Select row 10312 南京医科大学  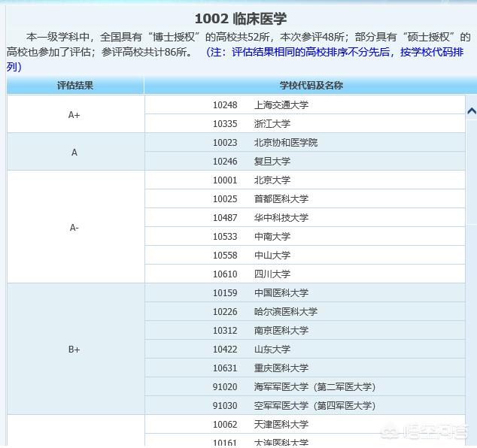pyautogui.click(x=305, y=331)
